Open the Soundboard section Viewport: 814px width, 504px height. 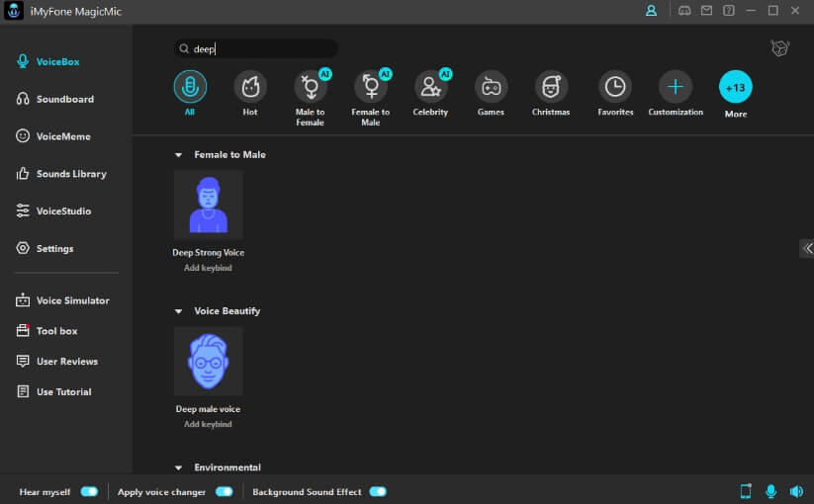[55, 99]
